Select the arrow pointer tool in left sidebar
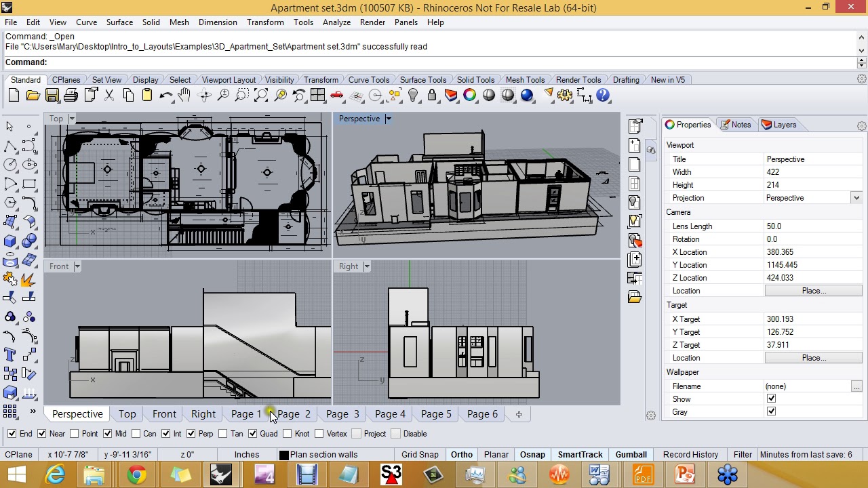 coord(10,127)
